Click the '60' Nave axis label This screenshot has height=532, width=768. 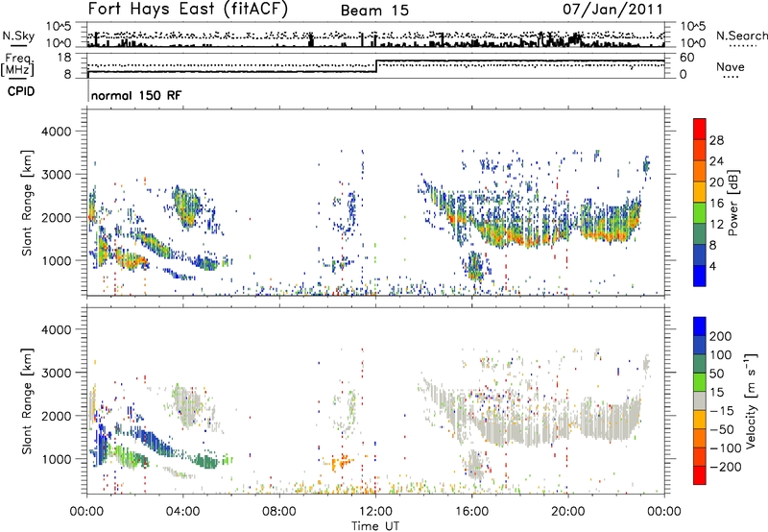pos(687,58)
